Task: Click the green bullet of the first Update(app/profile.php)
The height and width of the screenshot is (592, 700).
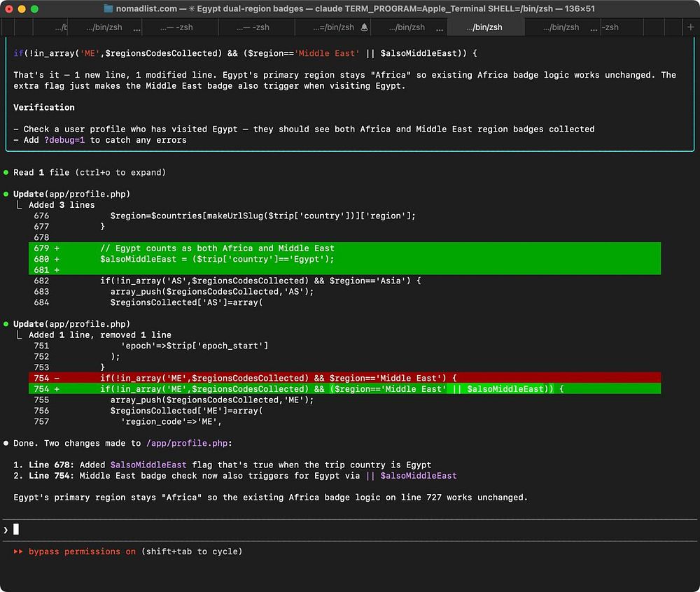Action: 6,194
